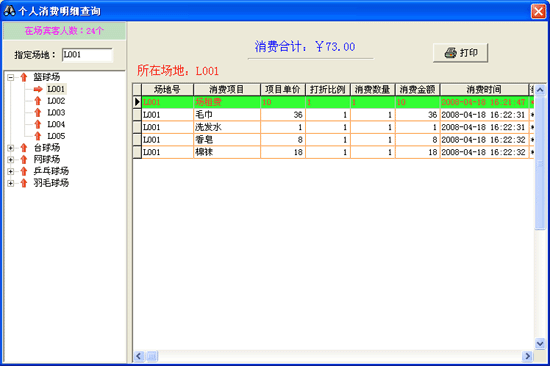Click the 消费时间 column header

click(x=484, y=89)
